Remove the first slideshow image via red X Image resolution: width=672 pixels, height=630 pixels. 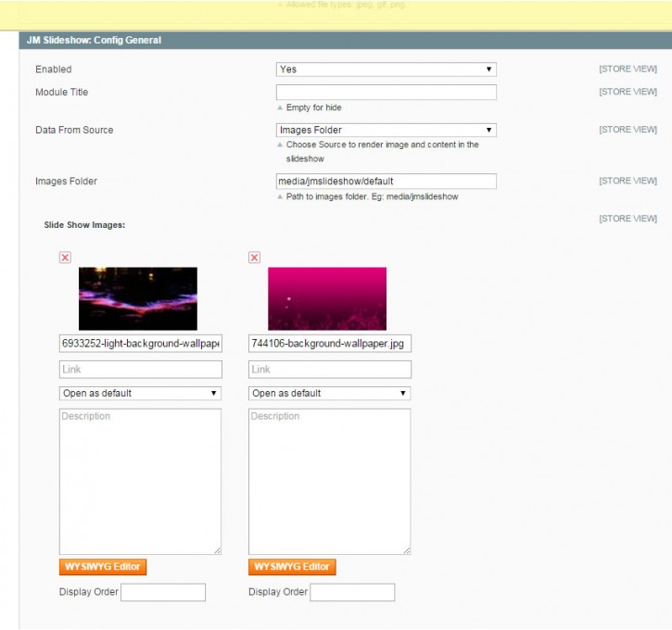[65, 258]
